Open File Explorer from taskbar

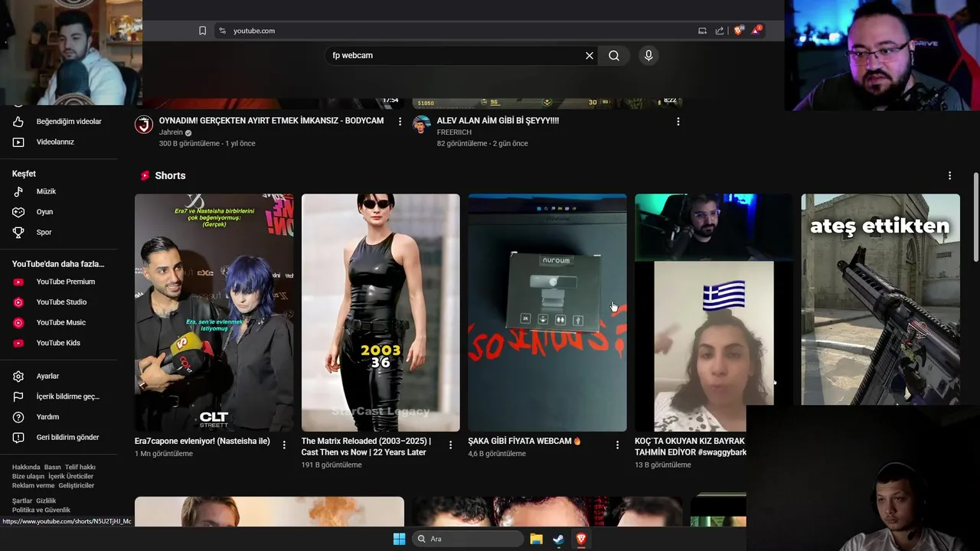point(537,539)
